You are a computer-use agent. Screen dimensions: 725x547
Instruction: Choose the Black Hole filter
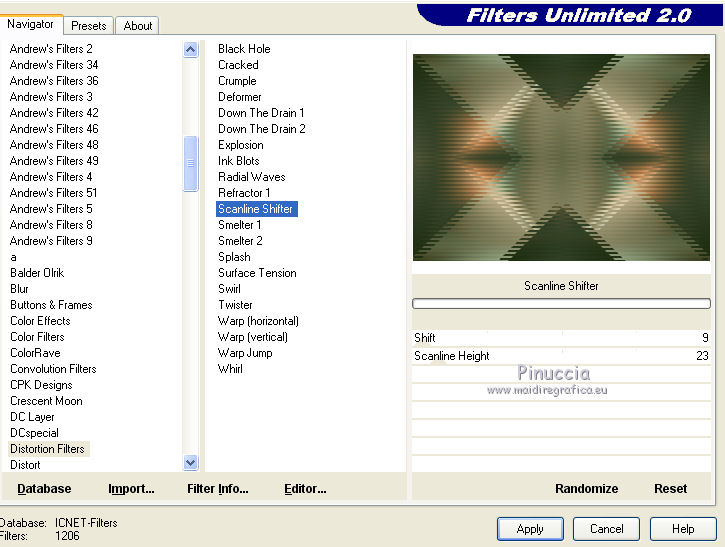click(x=244, y=49)
